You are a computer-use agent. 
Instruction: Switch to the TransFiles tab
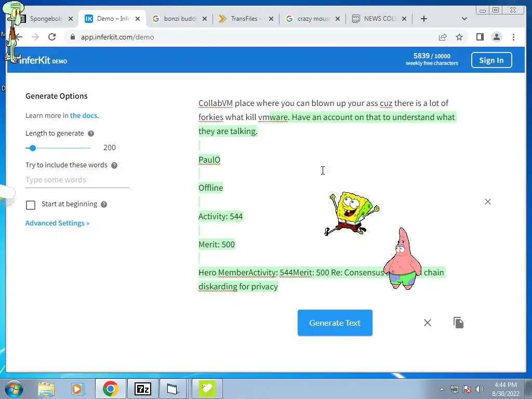pos(246,19)
